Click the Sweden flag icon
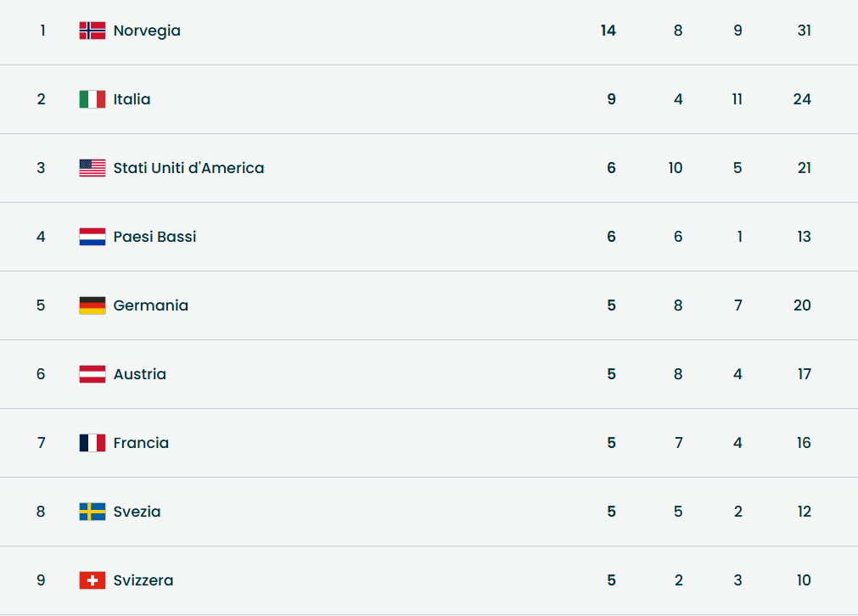The image size is (858, 616). click(93, 512)
